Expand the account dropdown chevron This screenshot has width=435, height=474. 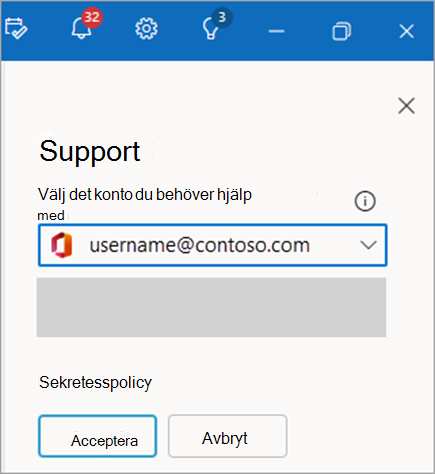pyautogui.click(x=368, y=245)
